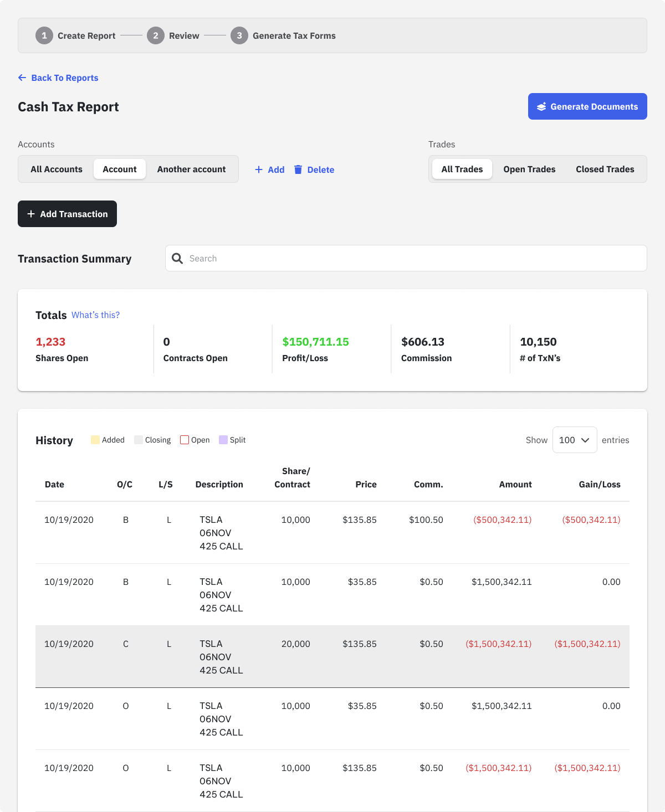Switch to the Another account tab
The width and height of the screenshot is (665, 812).
click(x=191, y=169)
